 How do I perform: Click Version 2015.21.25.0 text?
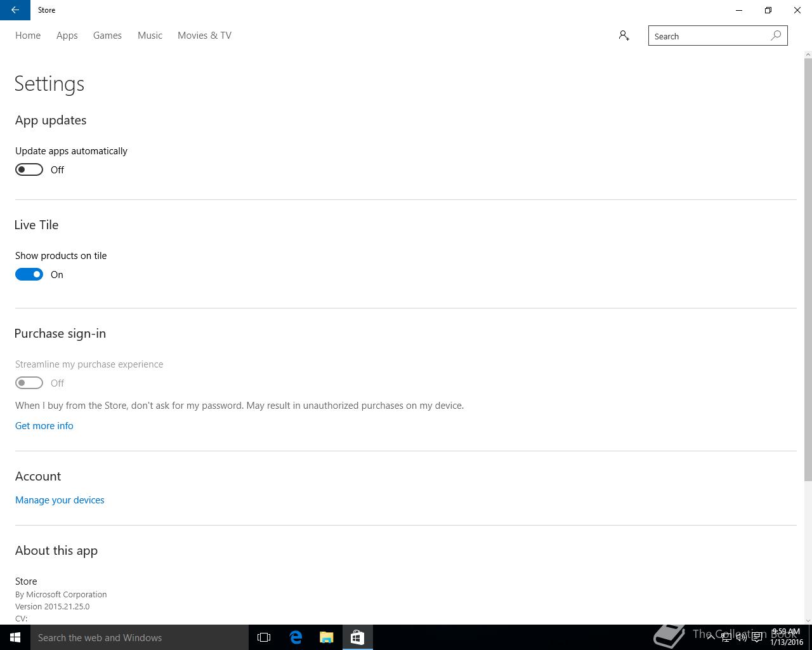coord(53,606)
